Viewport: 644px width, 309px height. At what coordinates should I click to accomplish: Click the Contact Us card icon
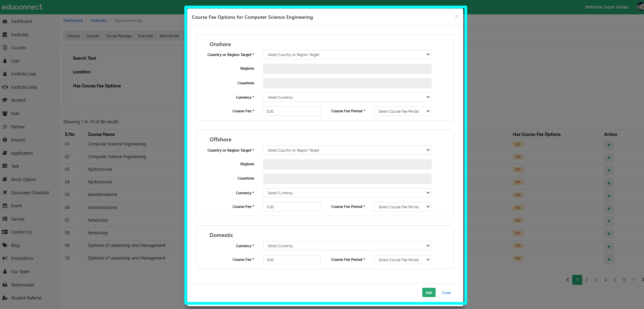tap(5, 232)
